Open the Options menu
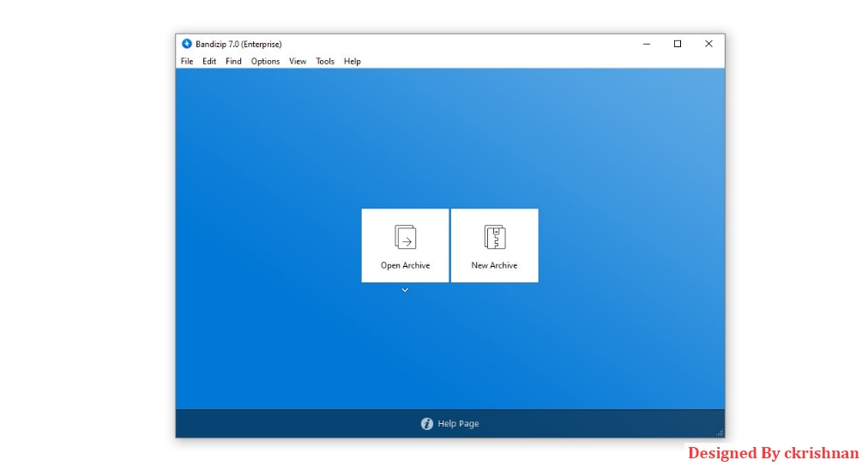 265,62
